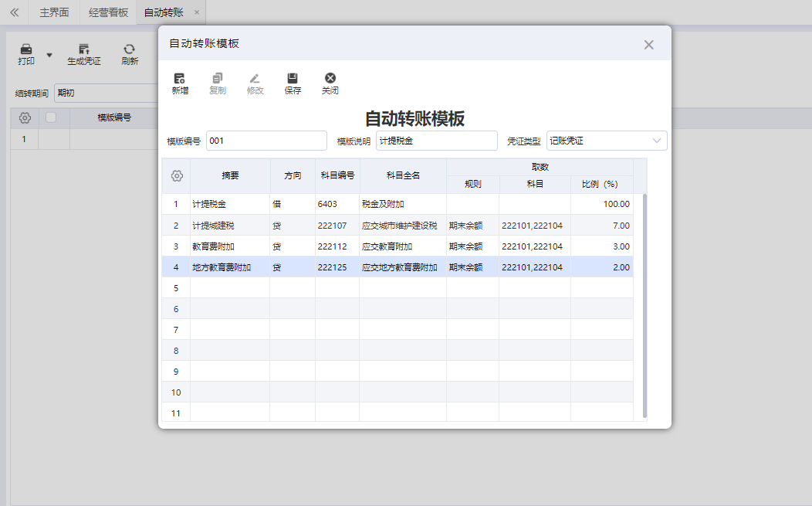Click the 修改 edit icon
This screenshot has width=812, height=506.
[255, 83]
